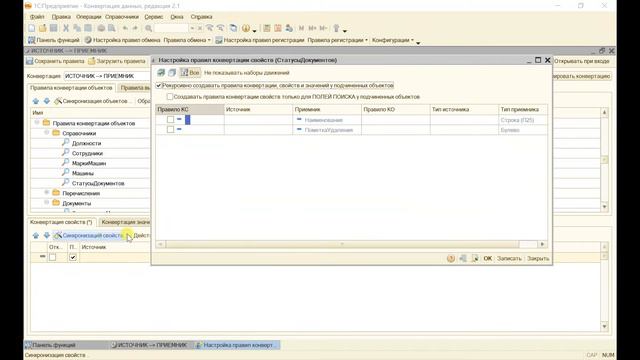The height and width of the screenshot is (360, 640).
Task: Move property rule down in lower panel
Action: [x=47, y=236]
